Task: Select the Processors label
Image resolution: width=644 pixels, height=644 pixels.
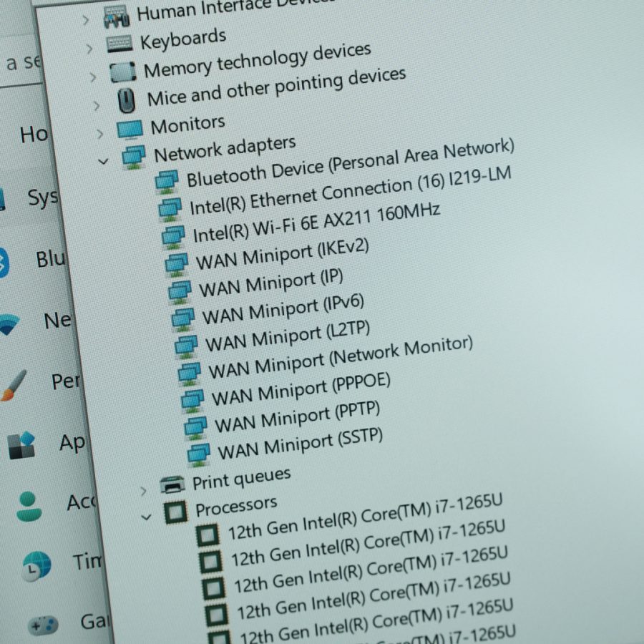Action: pos(236,507)
